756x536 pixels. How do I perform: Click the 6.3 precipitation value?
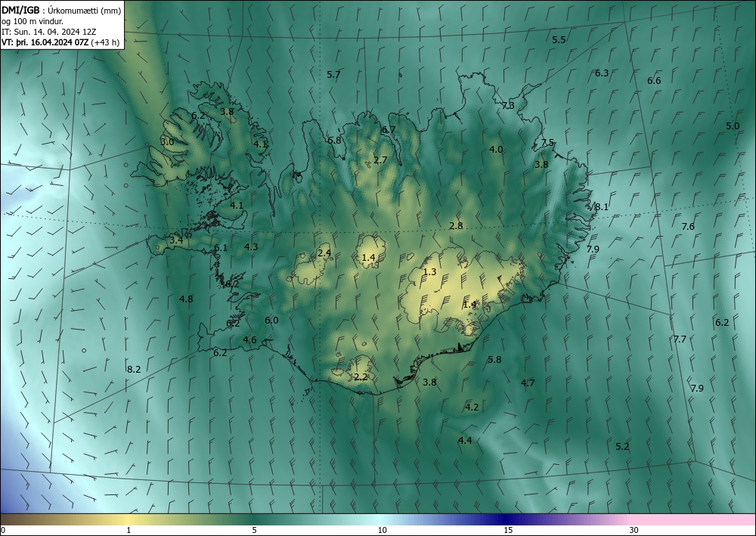602,73
